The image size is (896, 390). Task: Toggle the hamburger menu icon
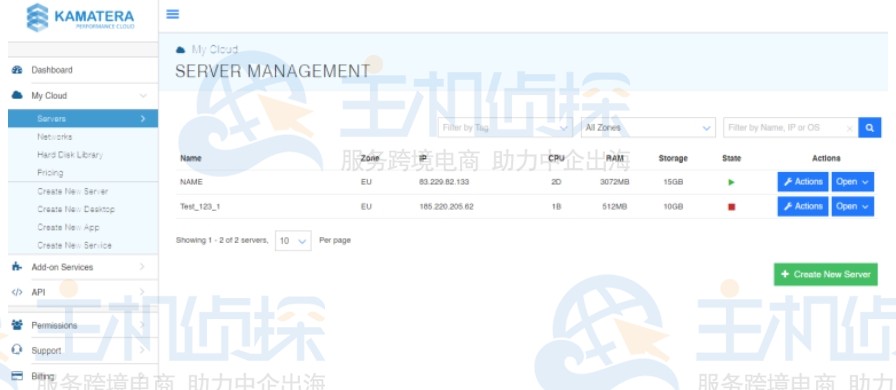click(x=173, y=14)
